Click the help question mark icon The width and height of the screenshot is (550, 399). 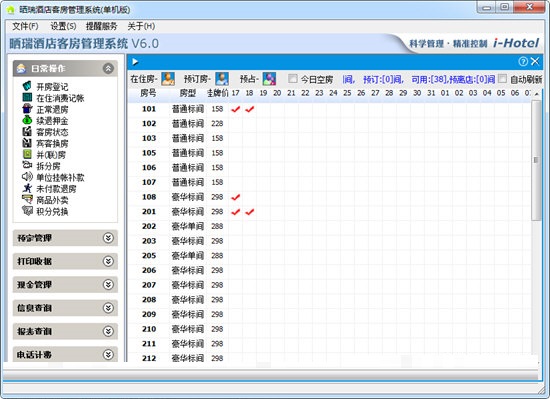pyautogui.click(x=523, y=62)
